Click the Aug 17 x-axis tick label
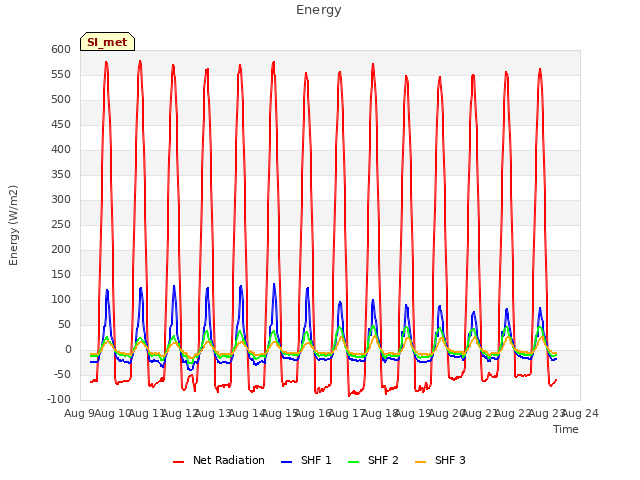Viewport: 640px width, 480px height. click(347, 413)
